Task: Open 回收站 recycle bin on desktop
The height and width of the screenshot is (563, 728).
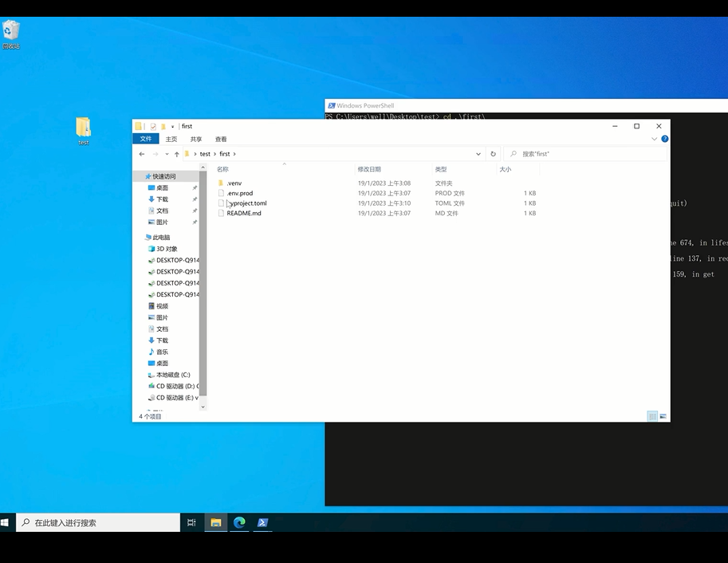Action: click(x=11, y=34)
